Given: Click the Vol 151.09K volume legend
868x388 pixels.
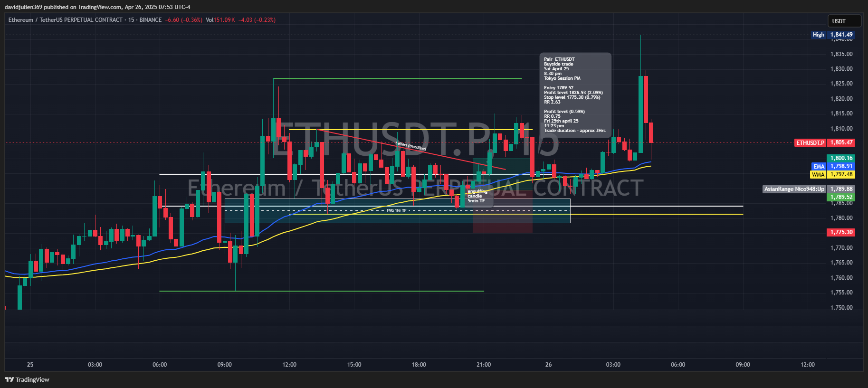Looking at the screenshot, I should tap(220, 20).
